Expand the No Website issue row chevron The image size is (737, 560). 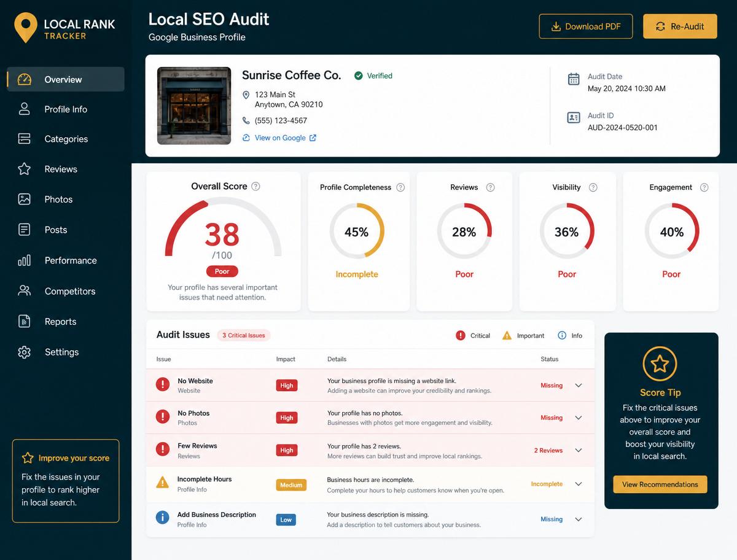coord(578,385)
